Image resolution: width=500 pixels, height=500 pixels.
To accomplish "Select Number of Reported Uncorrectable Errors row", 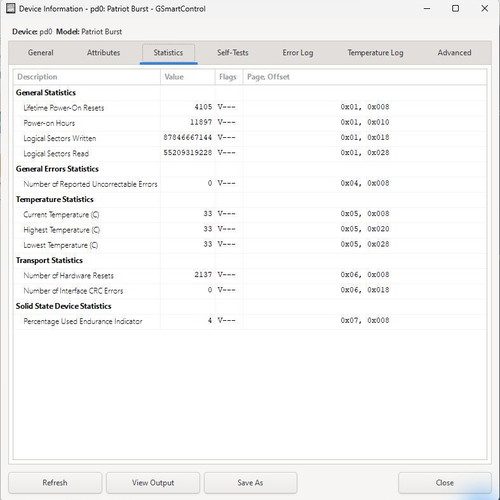I will pyautogui.click(x=250, y=184).
